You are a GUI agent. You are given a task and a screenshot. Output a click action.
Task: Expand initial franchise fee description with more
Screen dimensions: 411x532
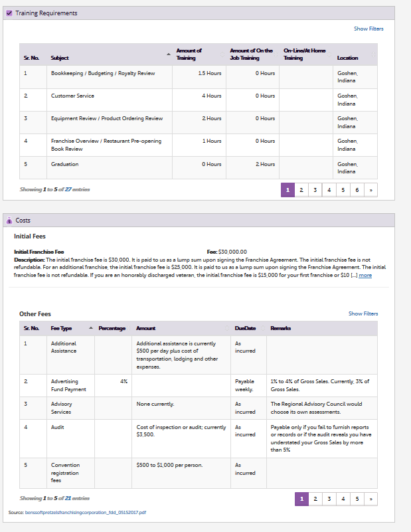[365, 275]
